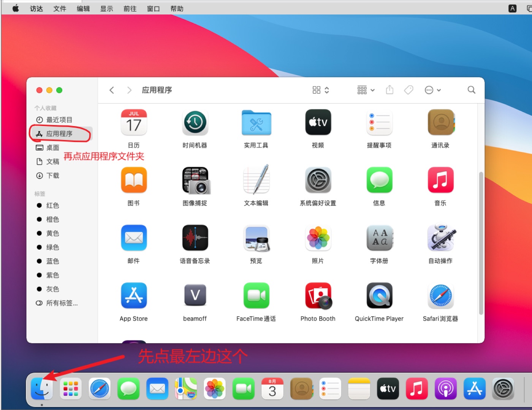Open the QuickTime Player app
This screenshot has height=410, width=532.
379,296
